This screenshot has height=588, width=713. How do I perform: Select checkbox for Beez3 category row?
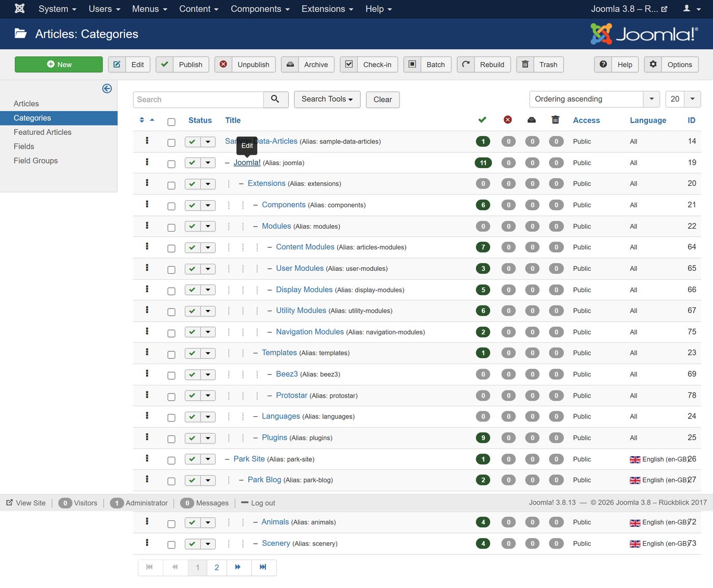point(171,376)
